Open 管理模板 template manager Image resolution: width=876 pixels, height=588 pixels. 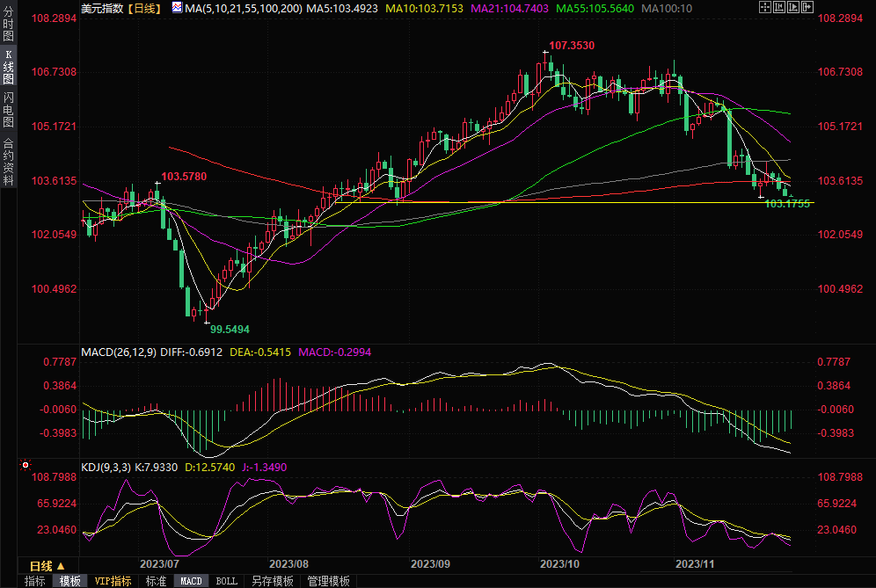point(328,581)
